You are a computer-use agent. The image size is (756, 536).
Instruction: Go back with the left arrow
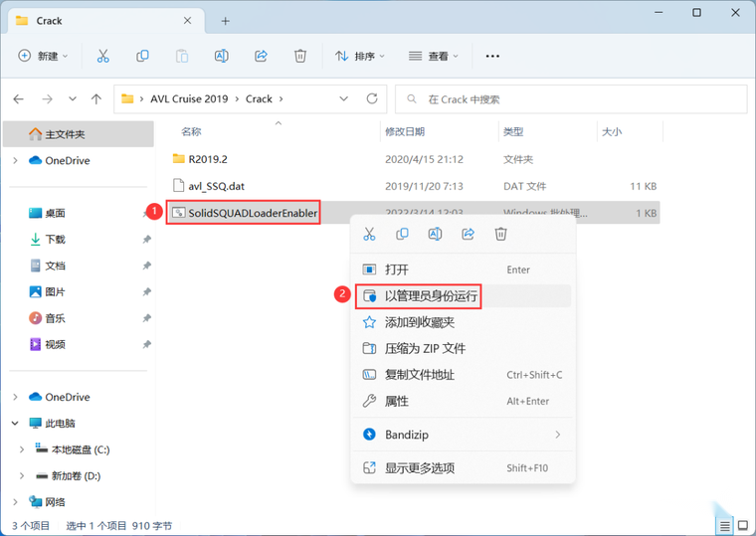coord(19,98)
